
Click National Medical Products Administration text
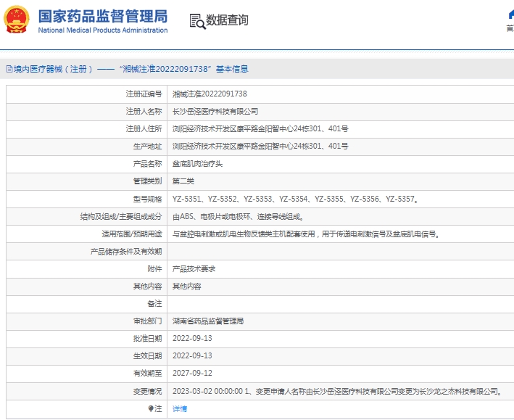click(x=103, y=30)
